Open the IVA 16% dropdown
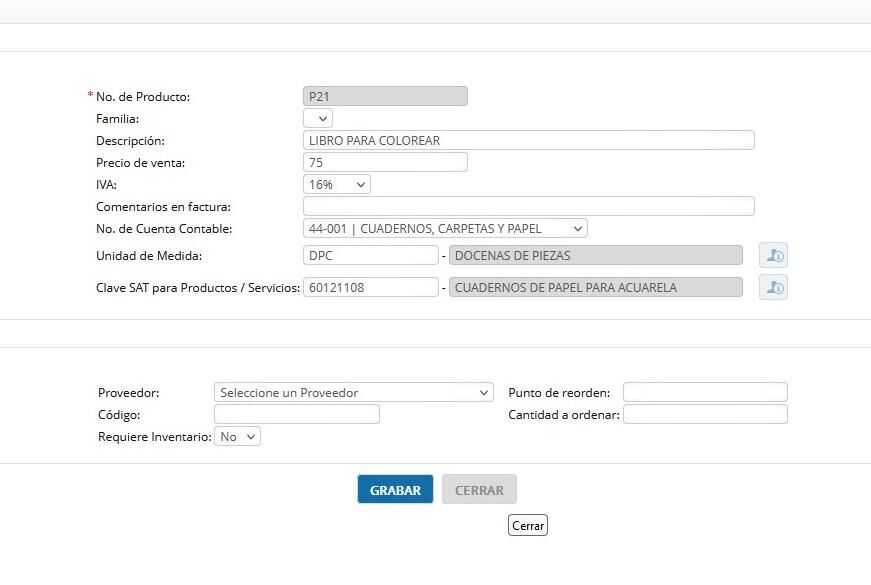This screenshot has height=585, width=871. click(337, 184)
